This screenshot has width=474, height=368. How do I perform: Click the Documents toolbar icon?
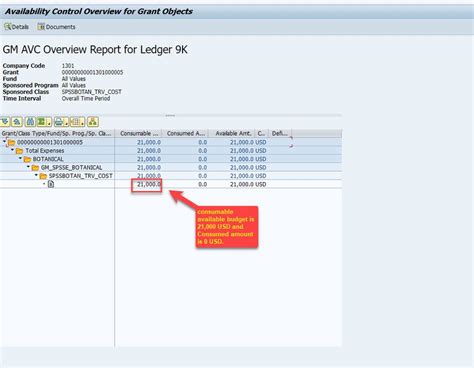click(41, 27)
